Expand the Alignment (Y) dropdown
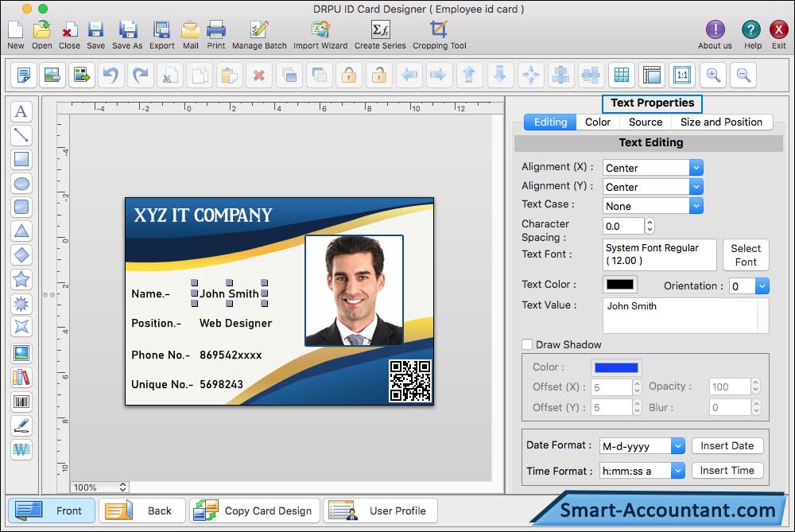Image resolution: width=795 pixels, height=532 pixels. pyautogui.click(x=696, y=187)
